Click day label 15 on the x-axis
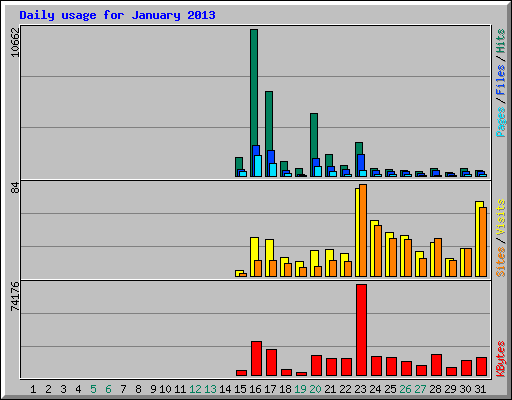 point(240,389)
